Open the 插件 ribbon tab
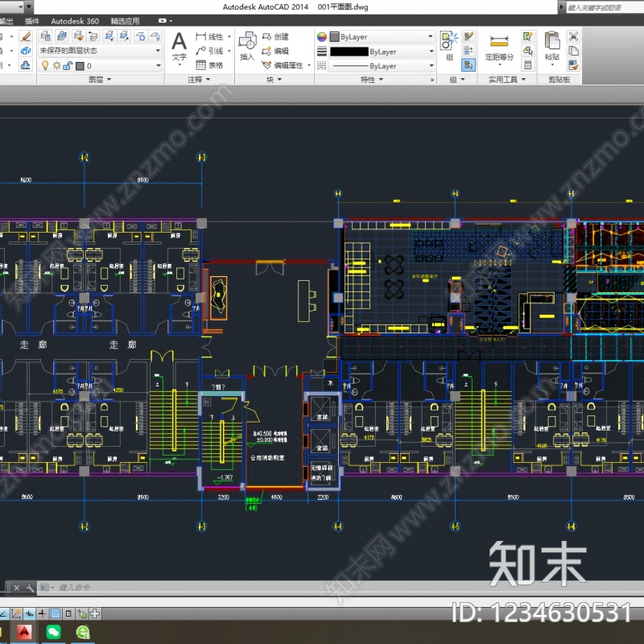 (x=31, y=21)
